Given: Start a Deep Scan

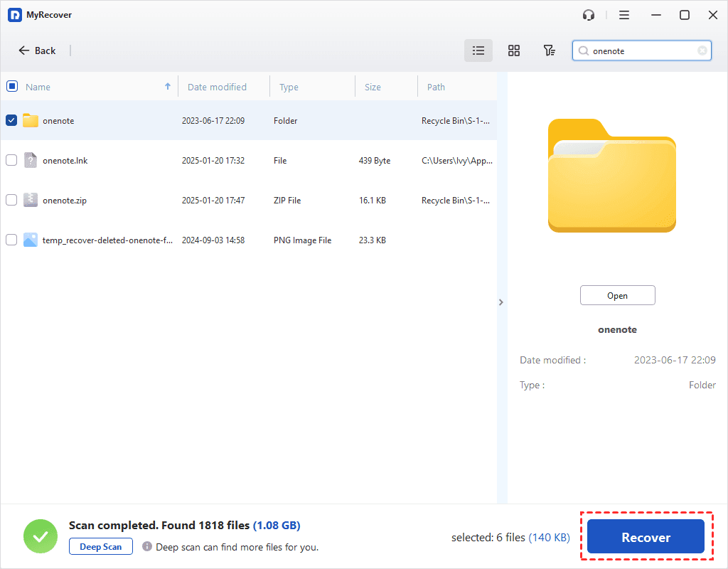Looking at the screenshot, I should [100, 546].
